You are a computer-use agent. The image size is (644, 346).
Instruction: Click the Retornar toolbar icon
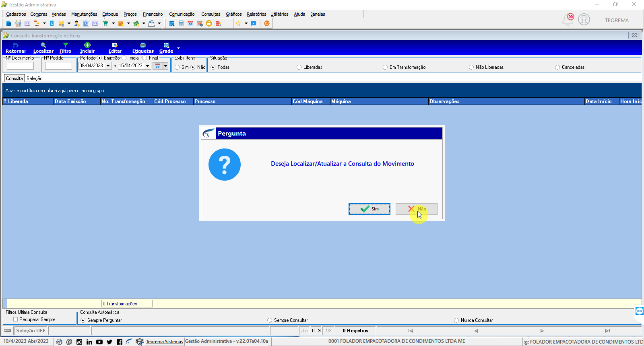click(16, 45)
